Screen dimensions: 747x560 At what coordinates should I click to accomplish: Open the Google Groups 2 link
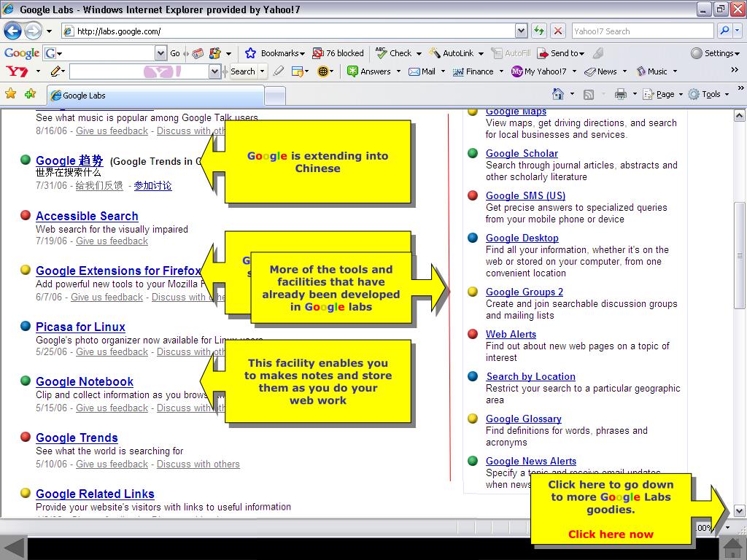click(524, 292)
